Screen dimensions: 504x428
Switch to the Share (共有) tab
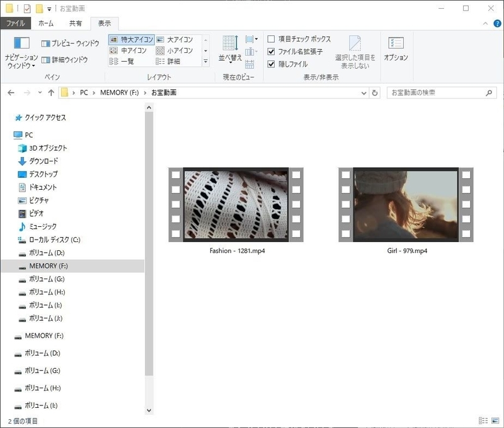[76, 23]
